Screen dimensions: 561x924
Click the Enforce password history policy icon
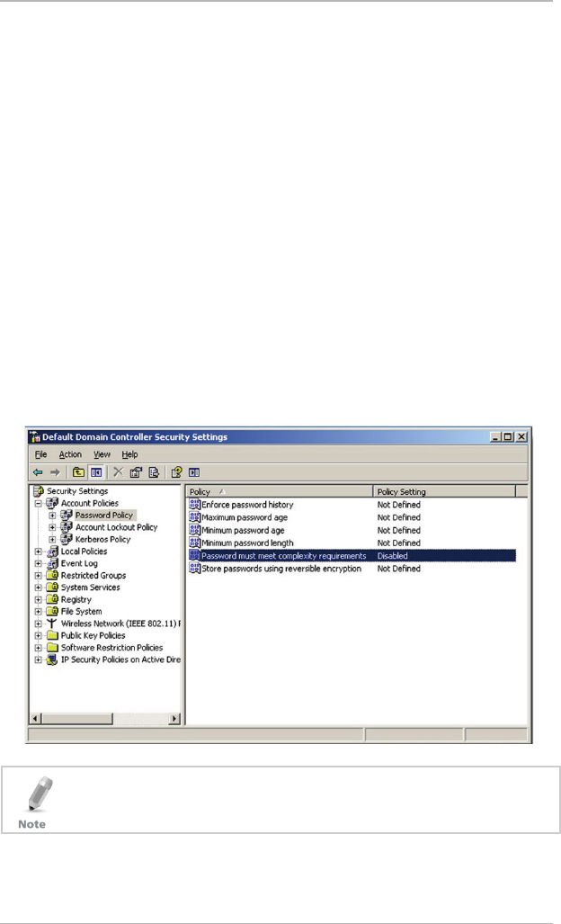(x=195, y=505)
